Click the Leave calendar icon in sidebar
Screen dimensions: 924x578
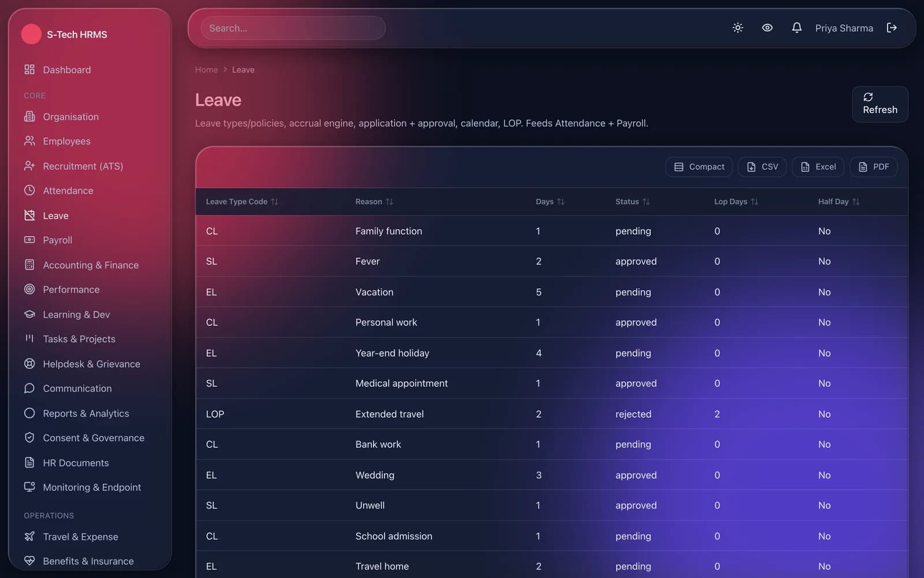(29, 215)
